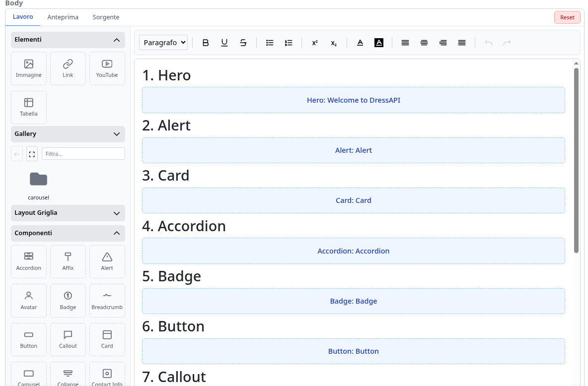This screenshot has width=588, height=386.
Task: Select the Hero: Welcome to DressAPI block
Action: [x=353, y=100]
